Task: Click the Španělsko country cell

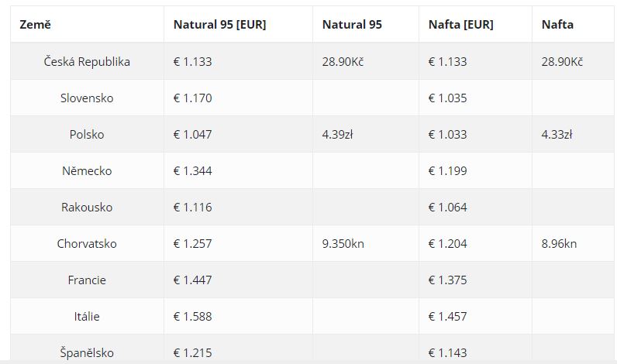Action: 87,352
